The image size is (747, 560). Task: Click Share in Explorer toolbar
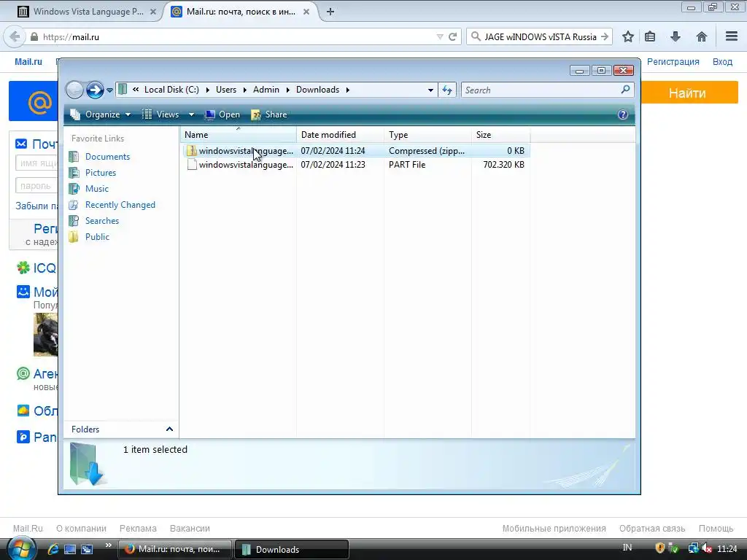pyautogui.click(x=269, y=114)
